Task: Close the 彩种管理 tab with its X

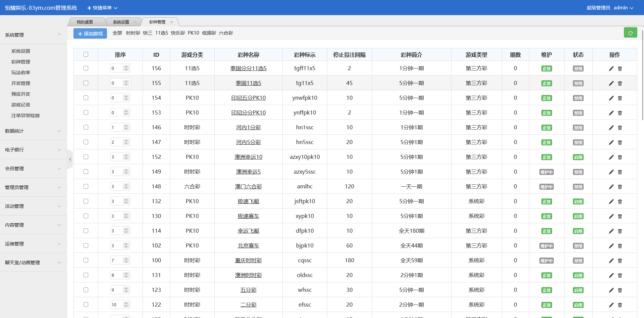Action: point(171,22)
